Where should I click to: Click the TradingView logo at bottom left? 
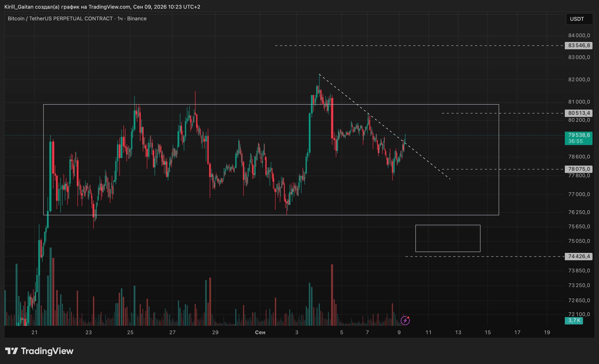coord(39,351)
